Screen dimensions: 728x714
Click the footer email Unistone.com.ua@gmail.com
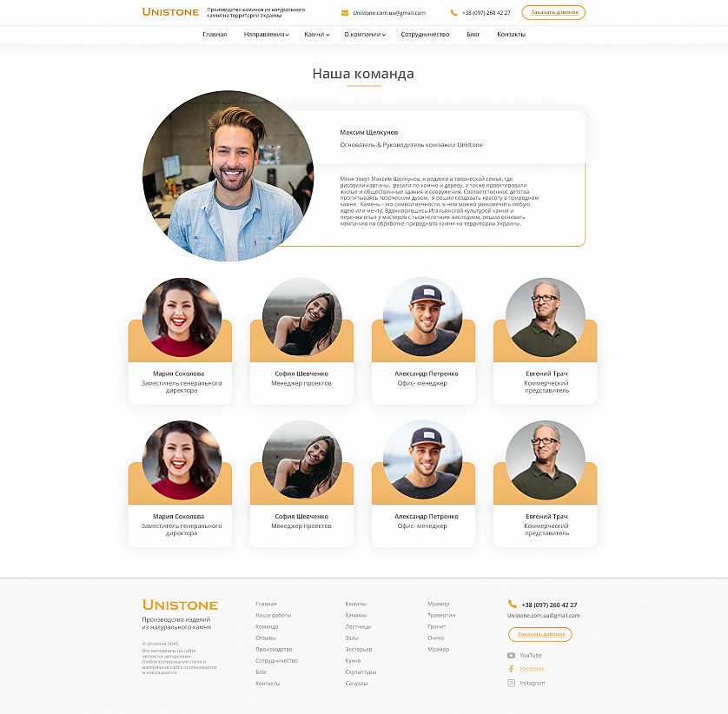click(x=543, y=616)
